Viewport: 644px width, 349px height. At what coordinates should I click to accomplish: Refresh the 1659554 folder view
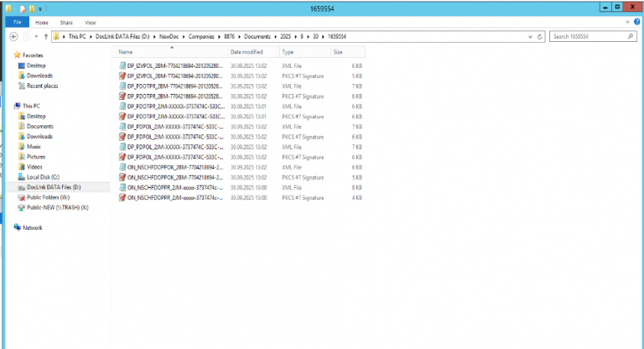(540, 37)
